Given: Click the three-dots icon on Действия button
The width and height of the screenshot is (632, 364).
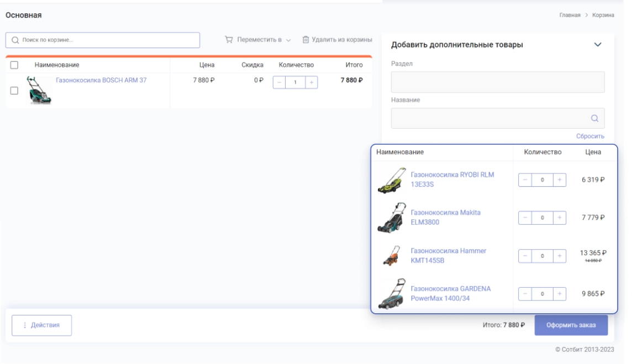Looking at the screenshot, I should tap(25, 325).
